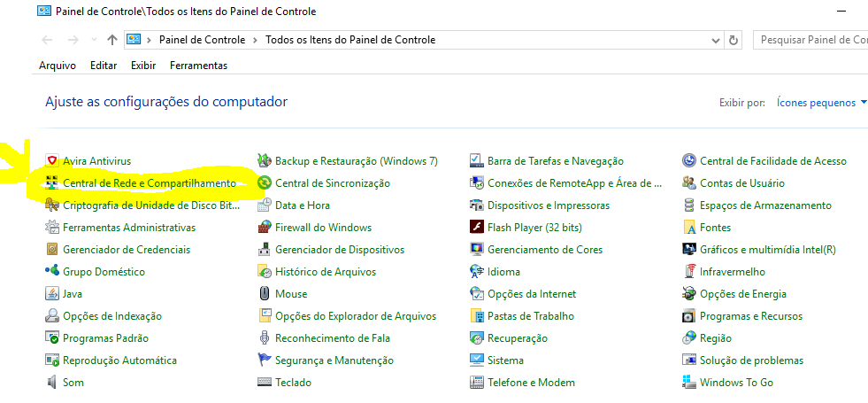Expand the root breadcrumb chevron after computer icon
Screen dimensions: 868x403
coord(149,40)
